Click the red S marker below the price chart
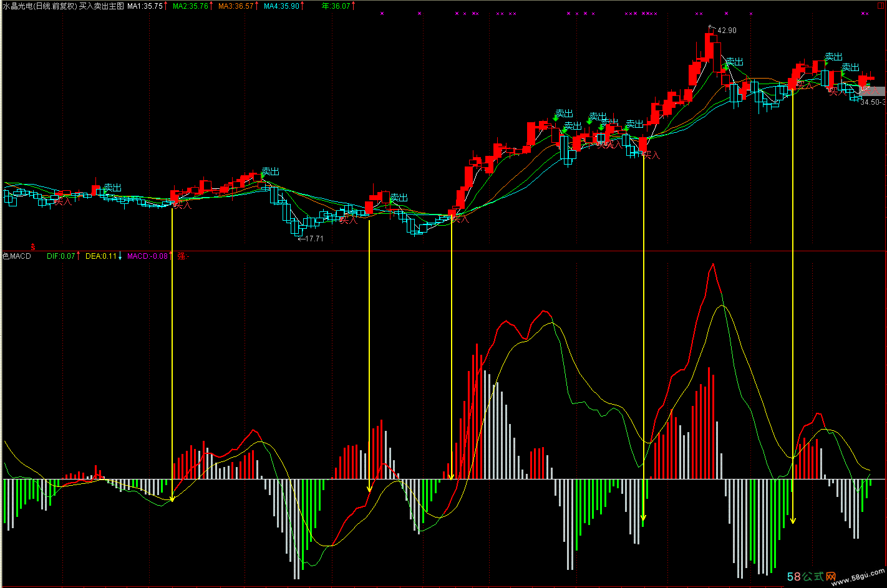Image resolution: width=887 pixels, height=588 pixels. point(33,247)
